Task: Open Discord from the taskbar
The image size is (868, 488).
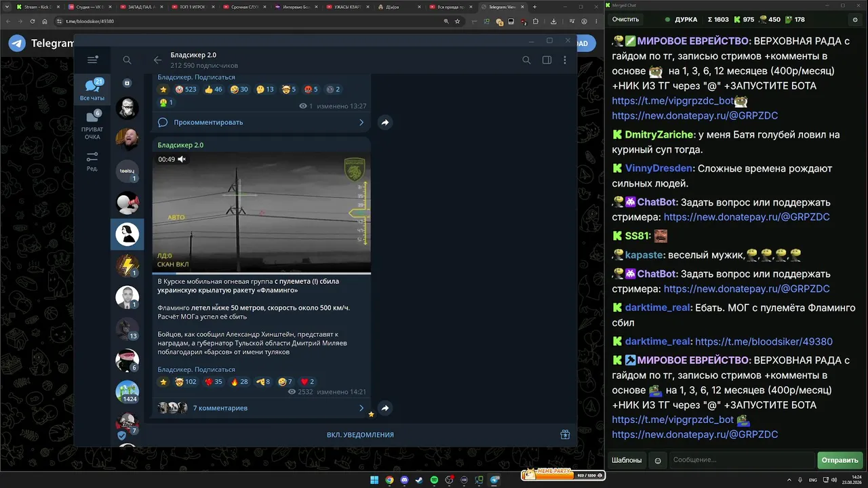Action: pyautogui.click(x=404, y=480)
